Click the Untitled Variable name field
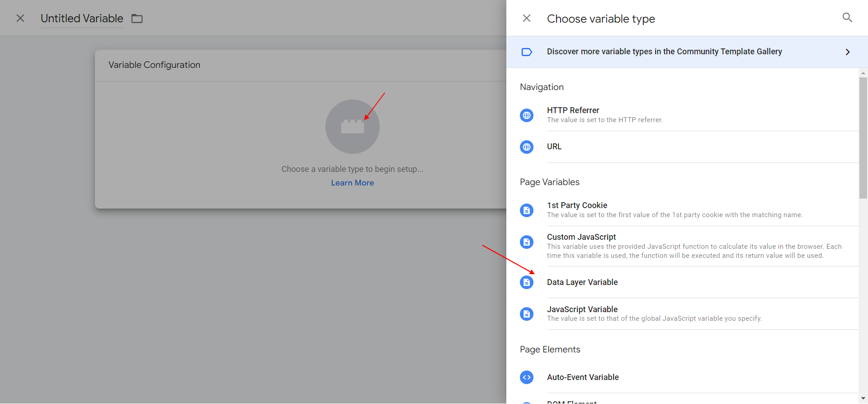 [82, 19]
